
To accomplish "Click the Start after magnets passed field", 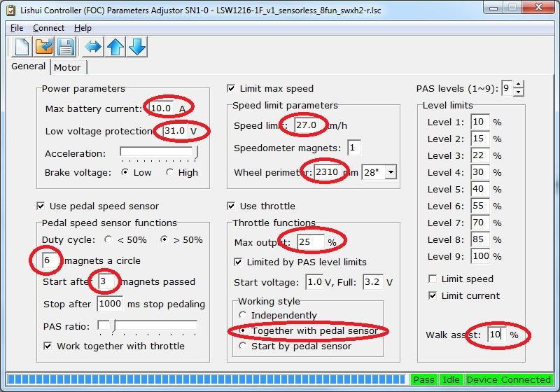I will coord(106,281).
